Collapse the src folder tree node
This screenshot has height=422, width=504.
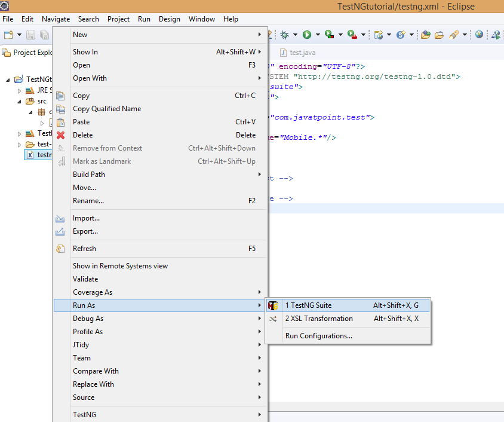19,102
